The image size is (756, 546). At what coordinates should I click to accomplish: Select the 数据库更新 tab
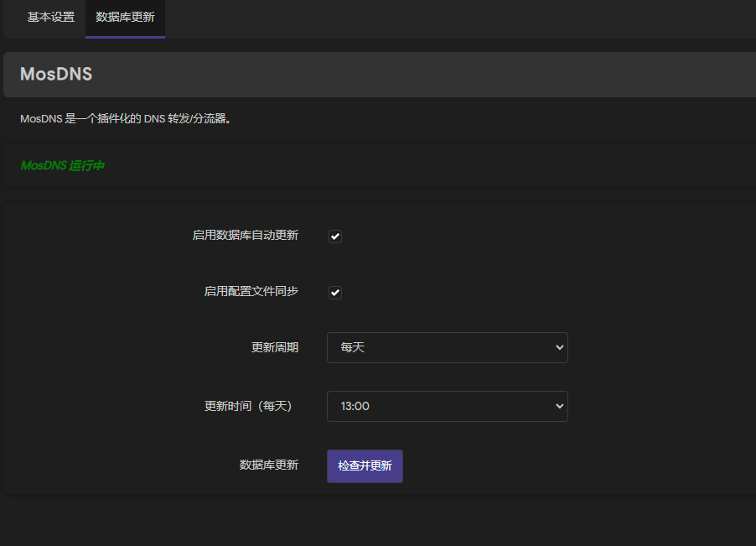(124, 17)
